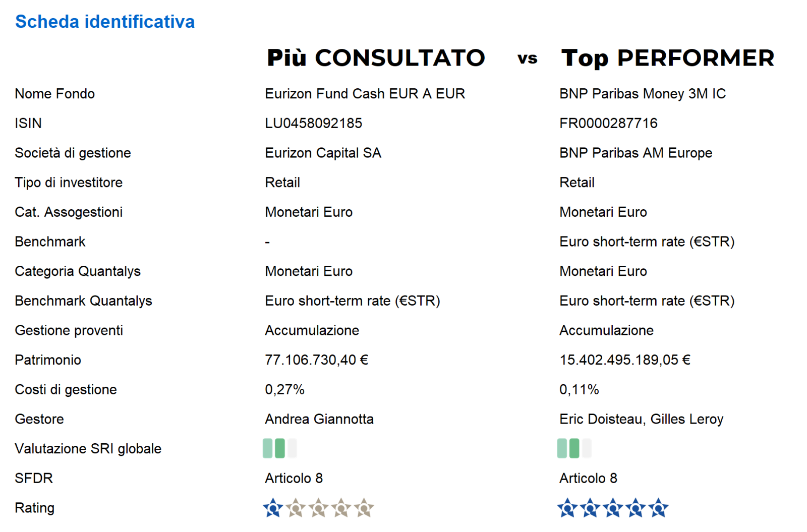Click the first blue star in Eurizon's rating
This screenshot has height=532, width=807.
[x=273, y=508]
